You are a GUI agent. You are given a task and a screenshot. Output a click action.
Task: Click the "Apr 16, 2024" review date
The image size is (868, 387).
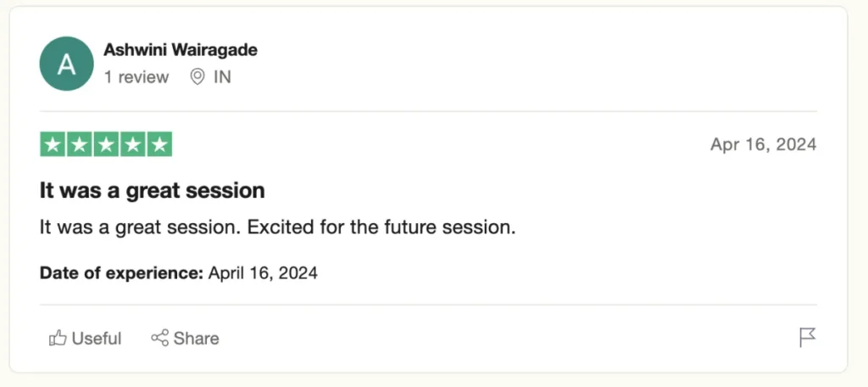point(763,144)
